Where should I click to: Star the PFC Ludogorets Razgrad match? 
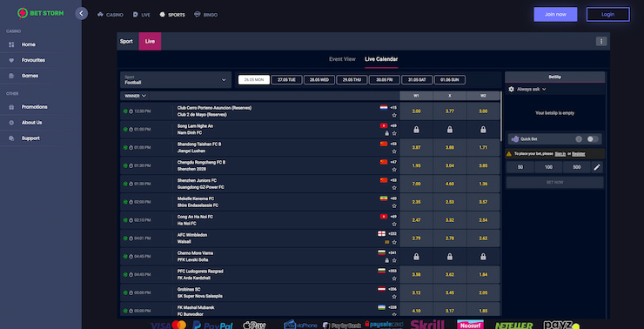click(394, 278)
